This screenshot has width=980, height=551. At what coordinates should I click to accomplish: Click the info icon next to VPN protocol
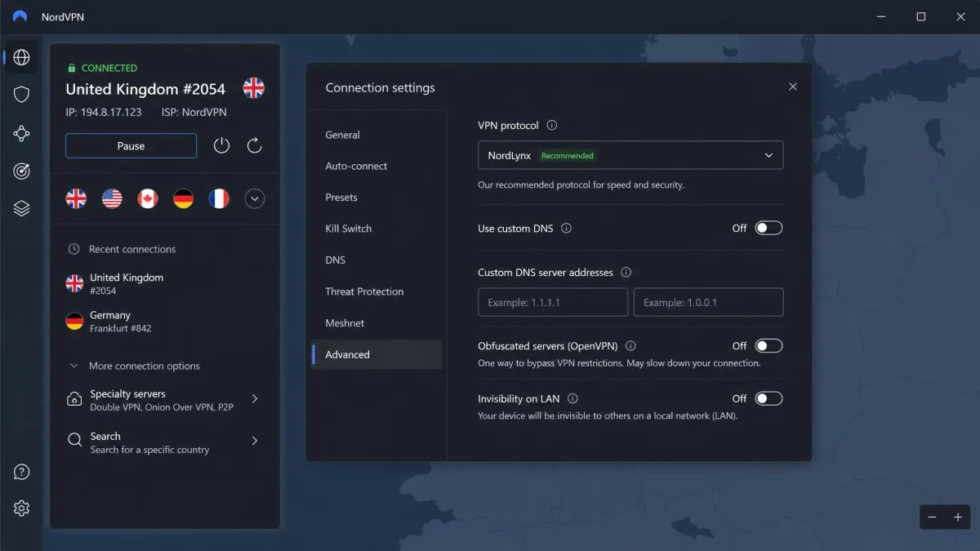(x=552, y=126)
